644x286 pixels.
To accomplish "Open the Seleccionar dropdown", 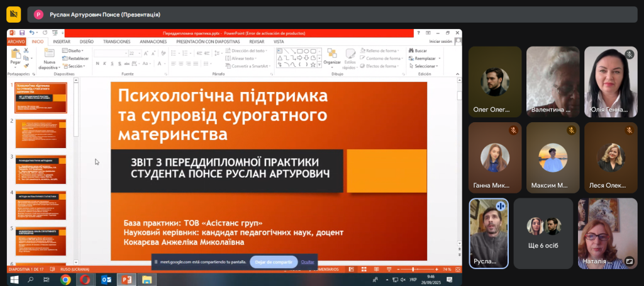I will tap(426, 66).
